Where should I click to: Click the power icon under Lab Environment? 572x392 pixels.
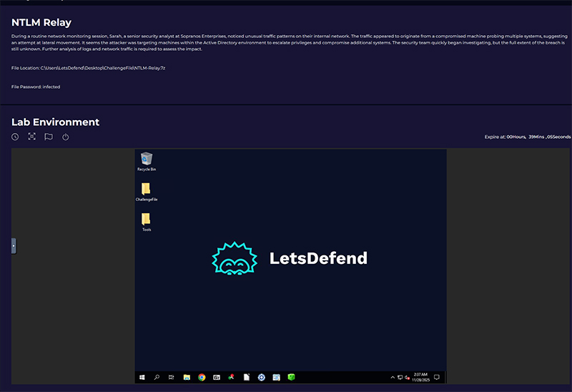point(66,137)
